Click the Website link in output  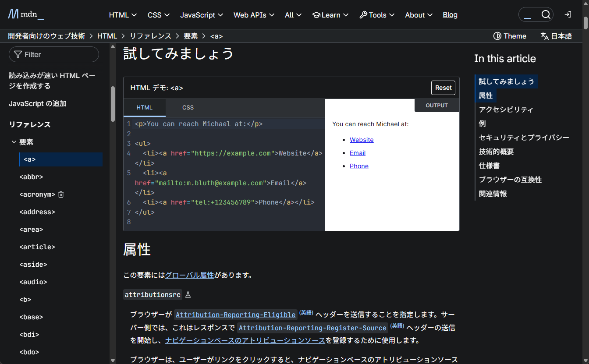tap(362, 140)
